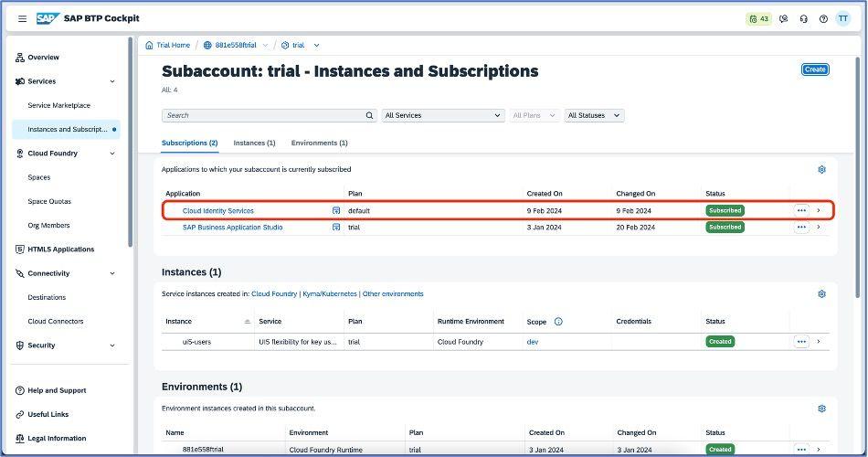Viewport: 868px width, 457px height.
Task: Open actions menu for SAP Business Application Studio
Action: [801, 227]
